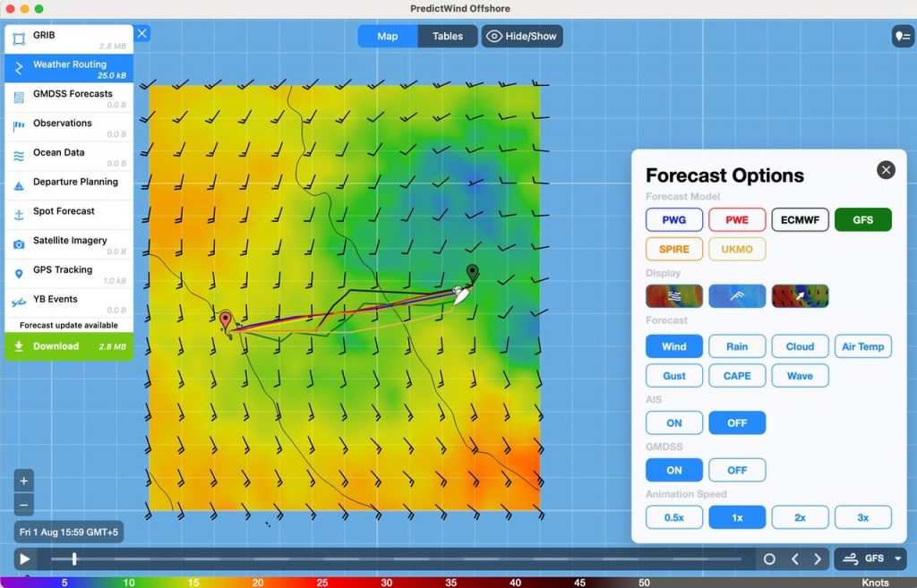Open Observations section
Image resolution: width=917 pixels, height=588 pixels.
(69, 127)
